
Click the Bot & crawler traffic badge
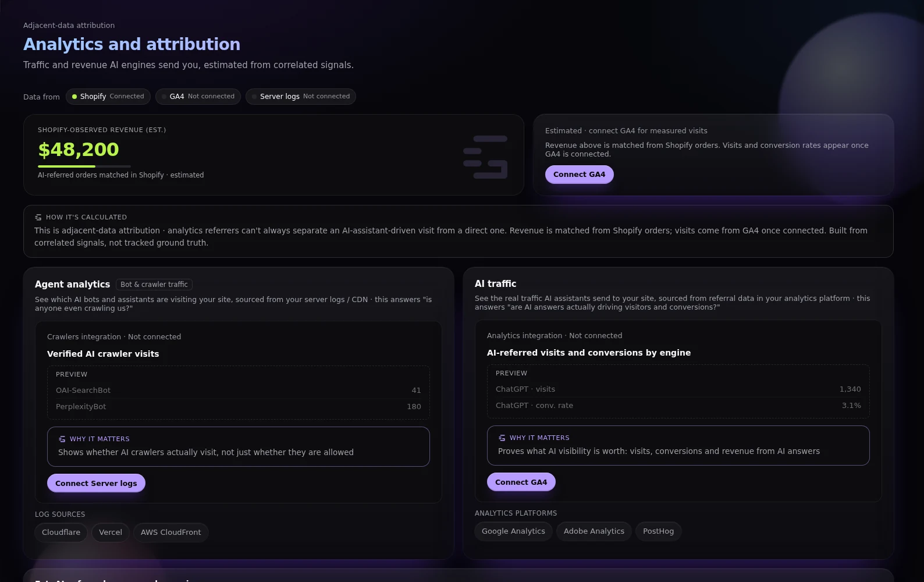pyautogui.click(x=154, y=285)
